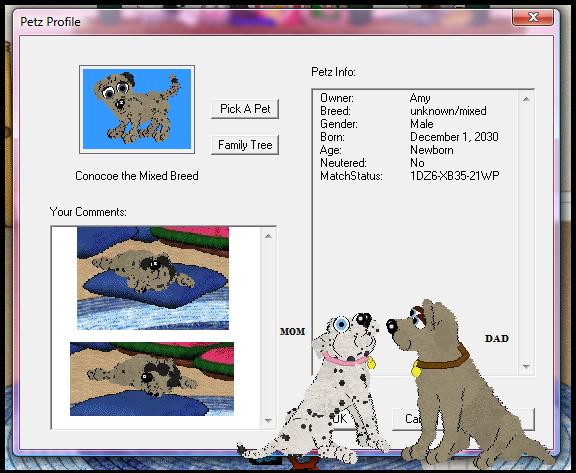576x473 pixels.
Task: Click the Pick A Pet button
Action: [x=245, y=109]
